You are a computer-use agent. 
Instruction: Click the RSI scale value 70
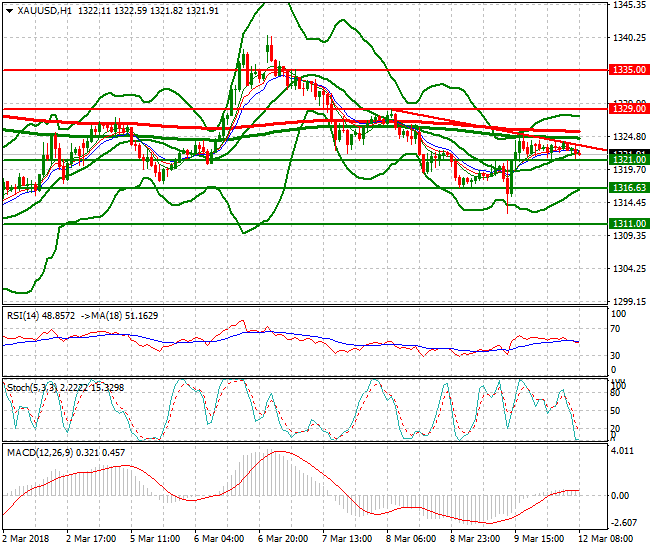click(x=617, y=330)
